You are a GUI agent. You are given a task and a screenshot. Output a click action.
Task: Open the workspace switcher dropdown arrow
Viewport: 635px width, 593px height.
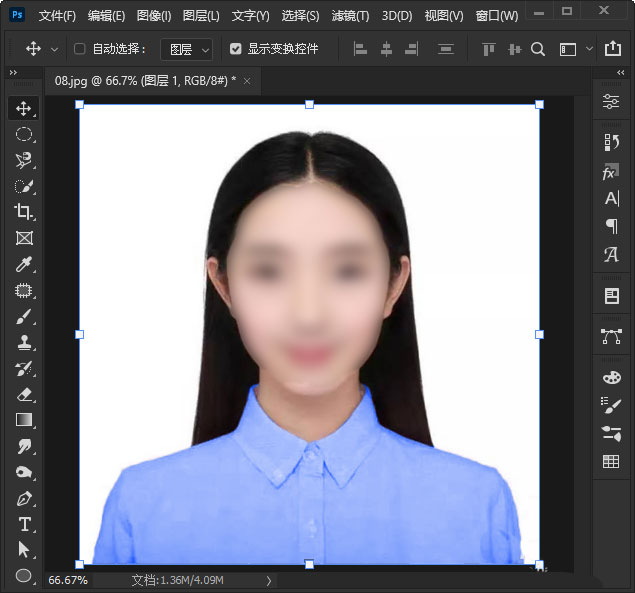click(x=589, y=49)
